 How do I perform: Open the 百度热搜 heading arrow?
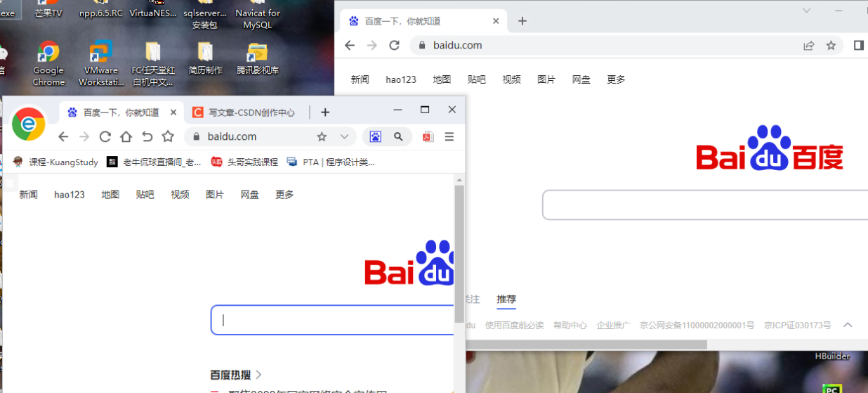click(258, 375)
